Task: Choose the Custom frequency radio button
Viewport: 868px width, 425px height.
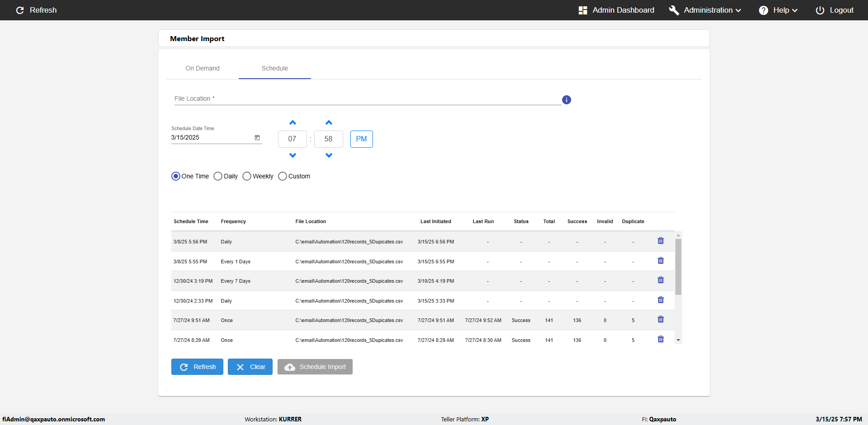Action: tap(283, 176)
